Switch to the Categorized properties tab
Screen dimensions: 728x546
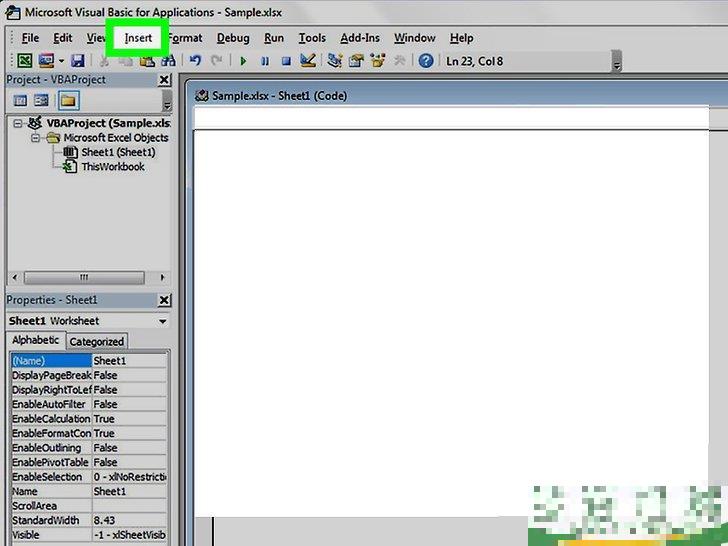tap(96, 341)
